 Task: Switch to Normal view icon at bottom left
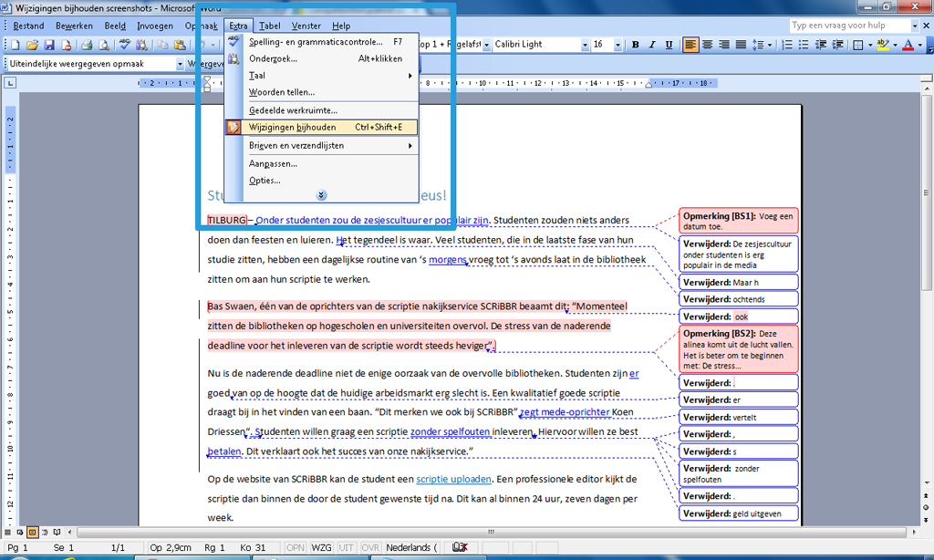point(7,532)
